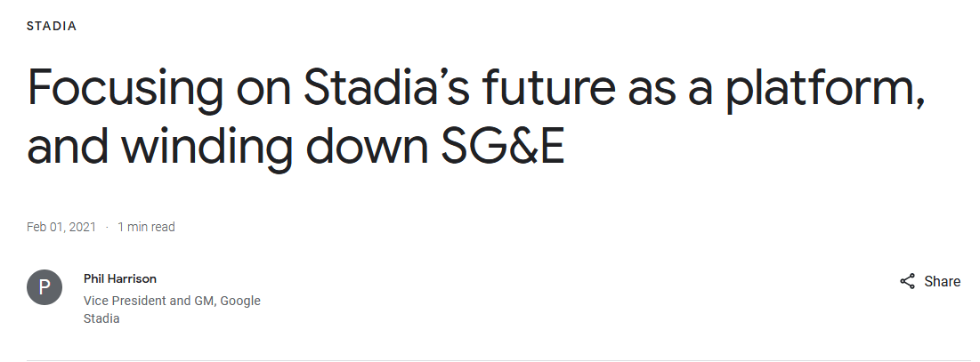
Task: Click the author name Phil Harrison
Action: coord(120,279)
